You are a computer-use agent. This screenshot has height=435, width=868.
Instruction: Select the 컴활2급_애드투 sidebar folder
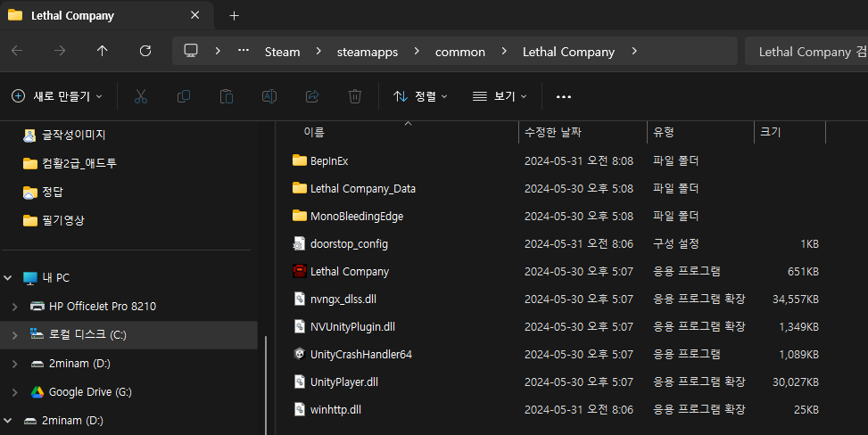pyautogui.click(x=70, y=163)
